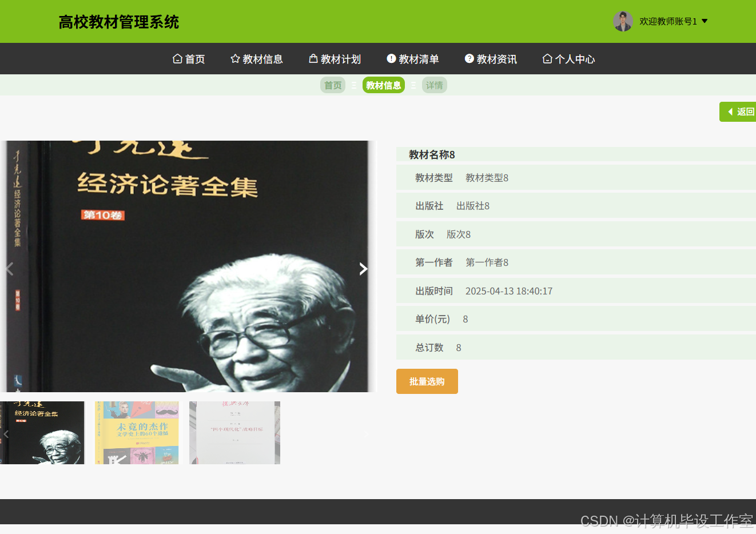
Task: Click the 高校教材管理系统 site title
Action: pyautogui.click(x=119, y=22)
